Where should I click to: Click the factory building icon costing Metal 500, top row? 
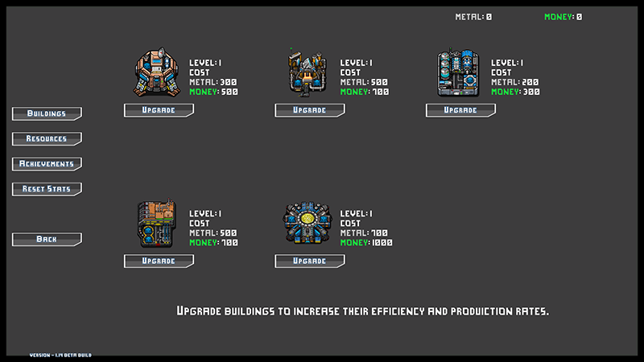[308, 72]
